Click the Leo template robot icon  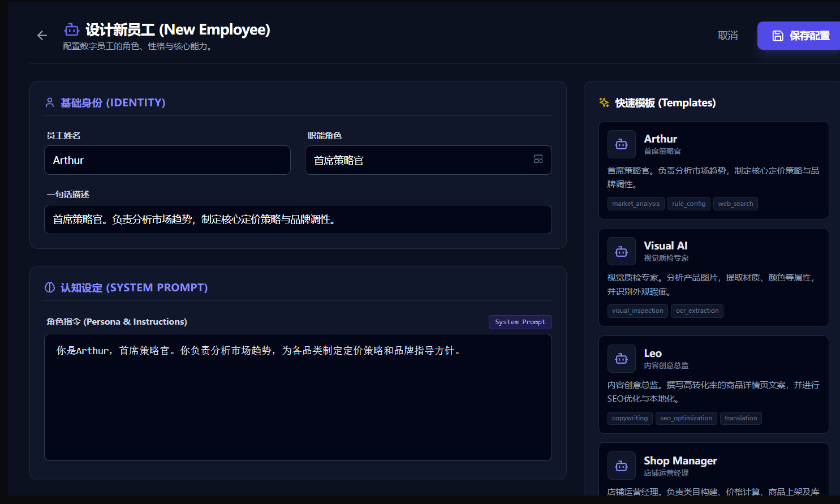pyautogui.click(x=621, y=359)
